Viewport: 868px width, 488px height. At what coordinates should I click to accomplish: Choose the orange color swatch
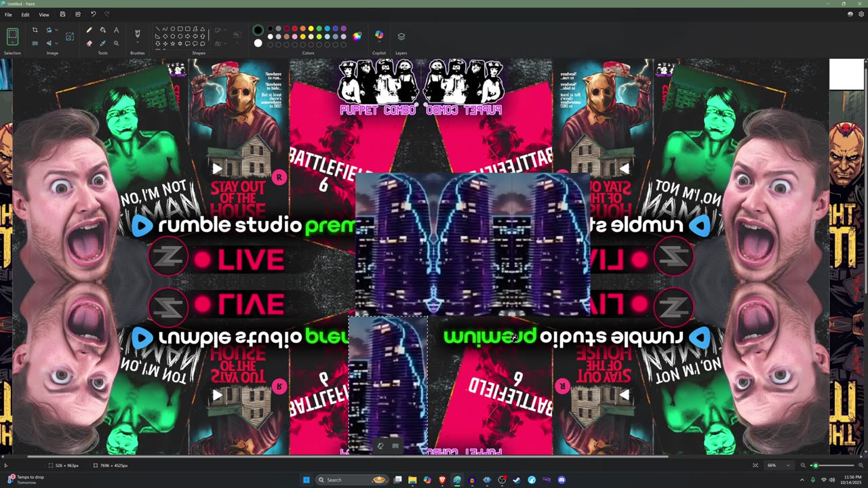(x=302, y=28)
